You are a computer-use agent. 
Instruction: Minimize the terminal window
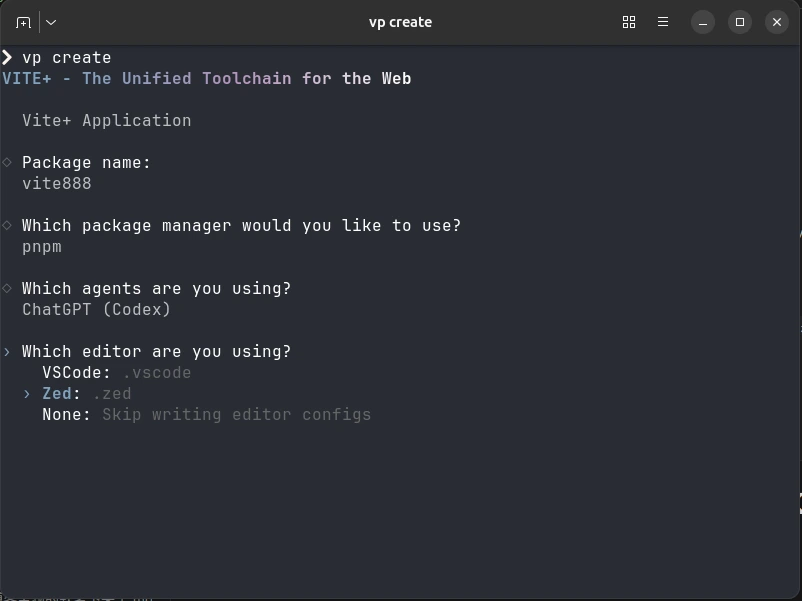703,22
